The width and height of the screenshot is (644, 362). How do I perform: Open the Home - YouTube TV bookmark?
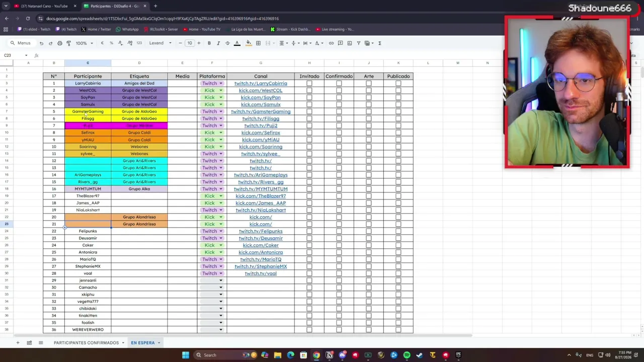(x=201, y=29)
